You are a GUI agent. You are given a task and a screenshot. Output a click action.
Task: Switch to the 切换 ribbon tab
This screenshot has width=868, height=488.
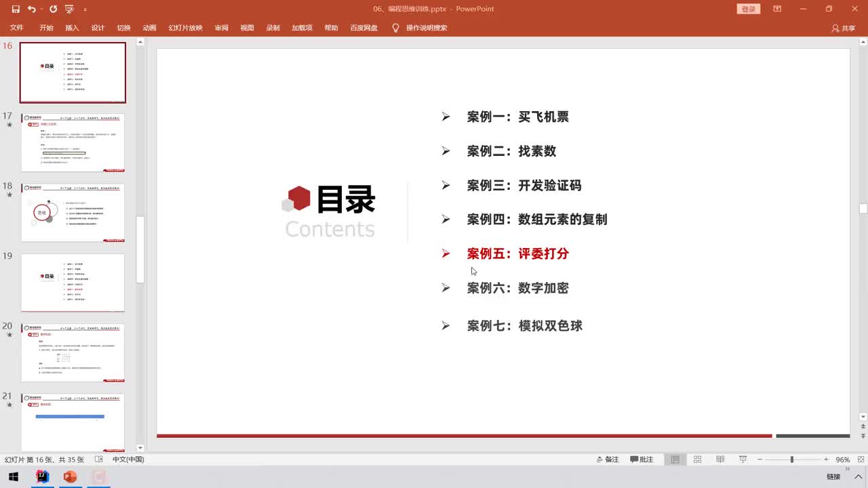(x=123, y=28)
